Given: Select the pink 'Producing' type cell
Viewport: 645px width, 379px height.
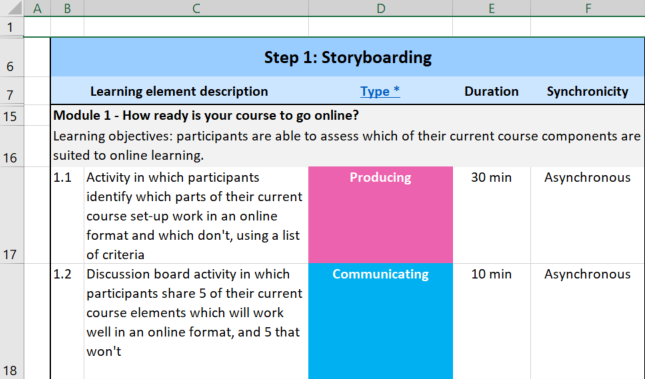Looking at the screenshot, I should point(381,215).
